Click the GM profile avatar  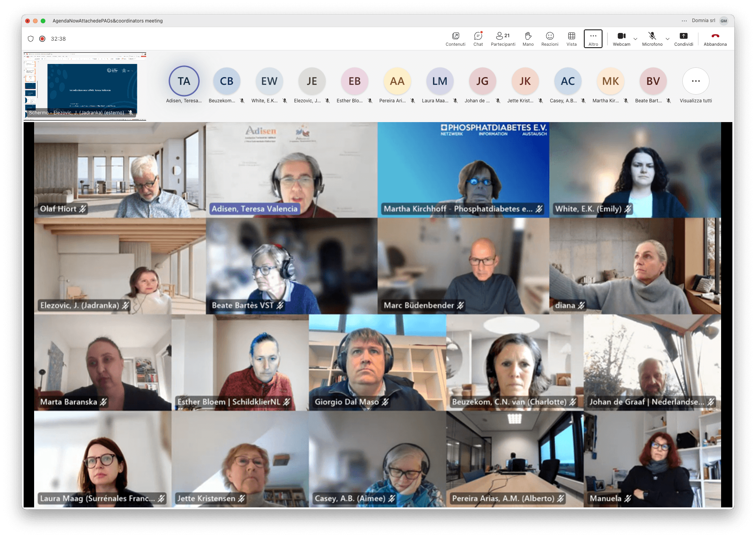(x=723, y=21)
